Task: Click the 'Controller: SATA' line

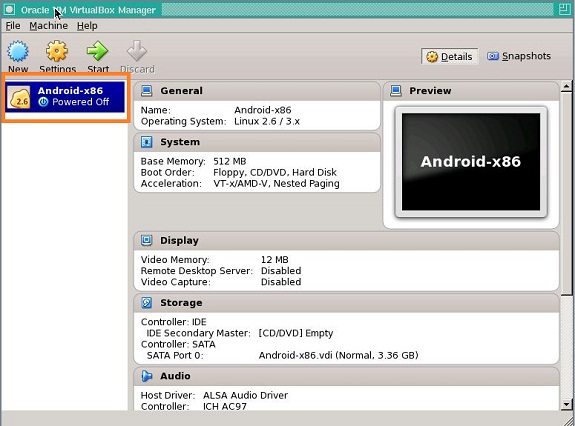Action: (178, 344)
